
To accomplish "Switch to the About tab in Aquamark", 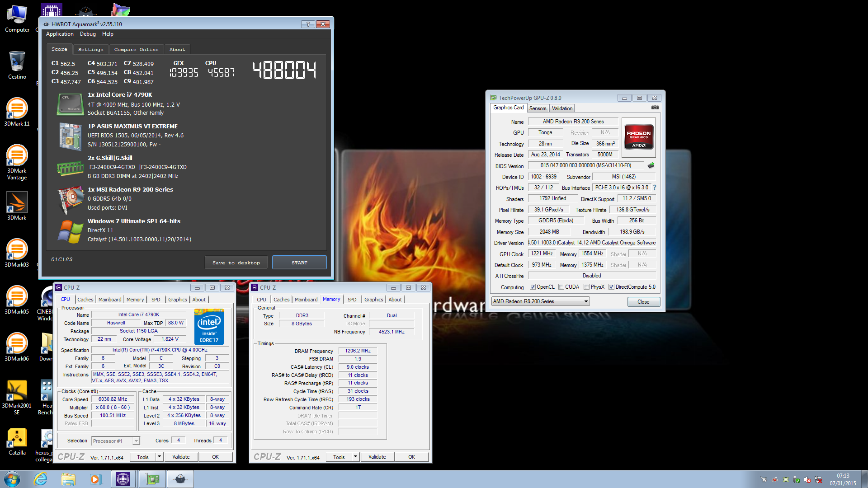I will [x=177, y=50].
